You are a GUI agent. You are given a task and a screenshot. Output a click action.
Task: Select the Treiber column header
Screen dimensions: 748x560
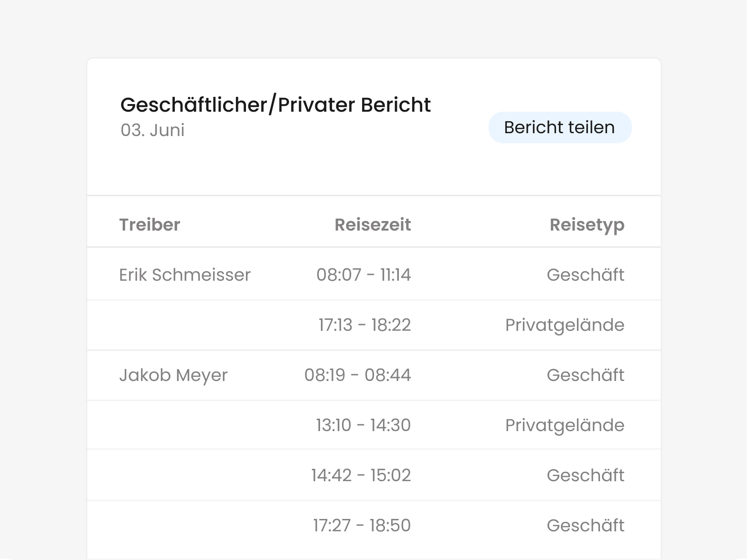[150, 225]
